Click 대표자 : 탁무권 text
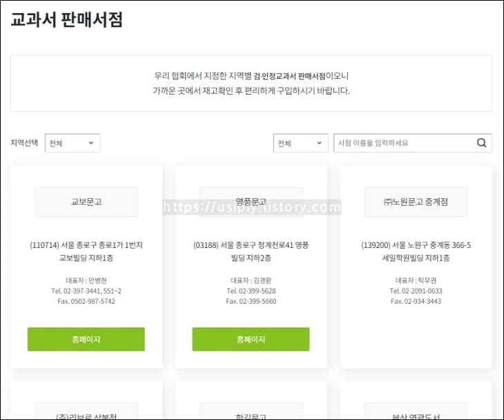Screen dimensions: 504x420 click(x=416, y=280)
